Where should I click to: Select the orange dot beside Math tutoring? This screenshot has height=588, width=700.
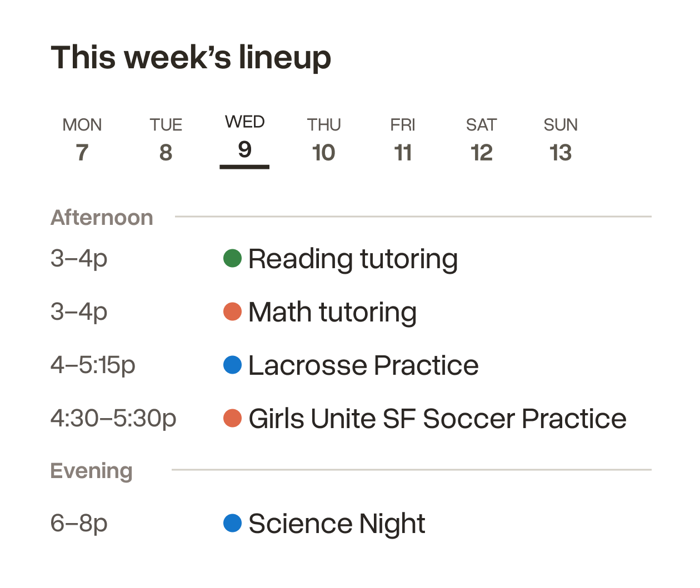point(232,311)
